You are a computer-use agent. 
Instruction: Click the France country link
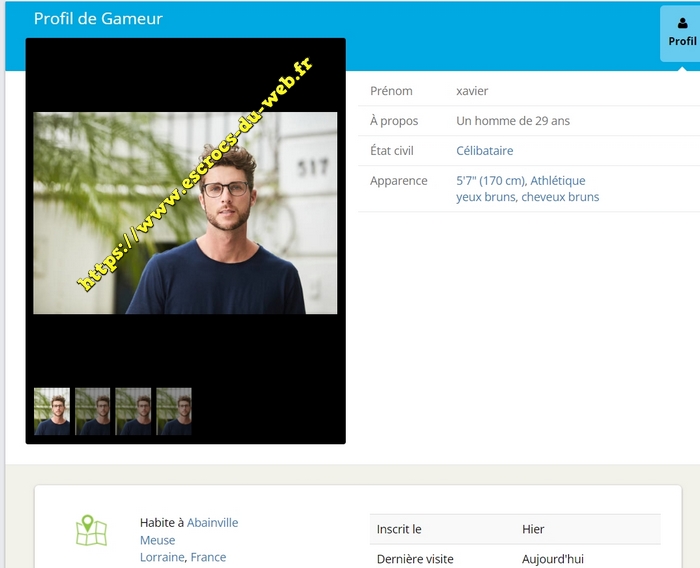click(208, 557)
